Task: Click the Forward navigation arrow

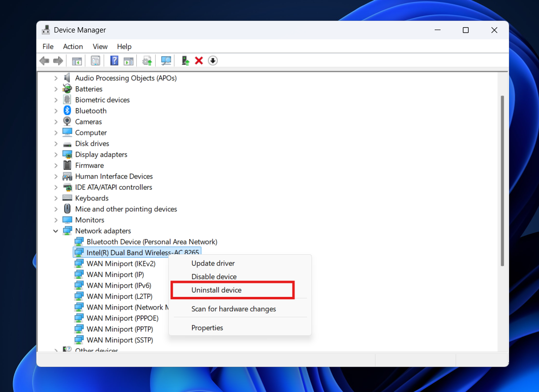Action: coord(58,60)
